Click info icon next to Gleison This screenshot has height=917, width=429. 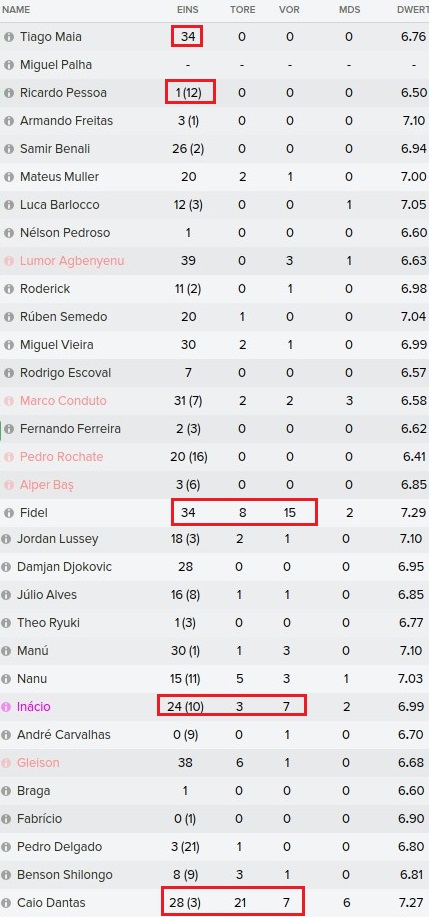(x=6, y=763)
